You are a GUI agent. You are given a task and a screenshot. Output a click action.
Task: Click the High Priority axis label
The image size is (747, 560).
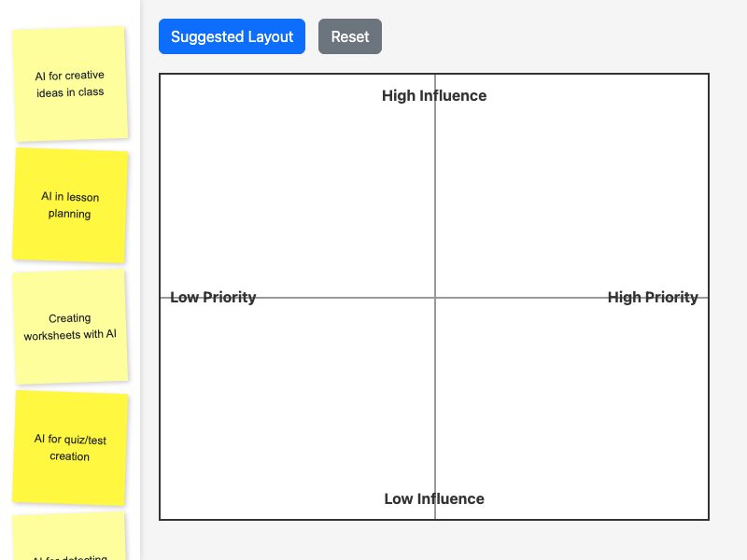(x=653, y=297)
